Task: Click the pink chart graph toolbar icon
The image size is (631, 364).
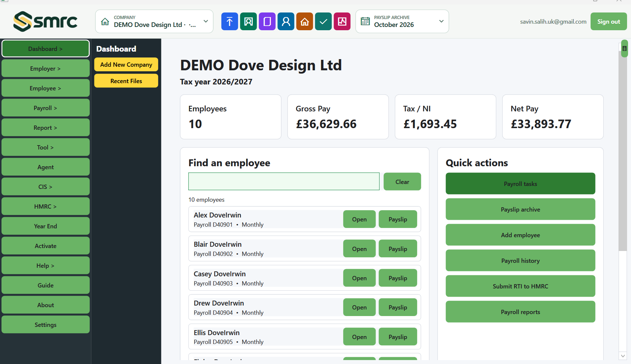Action: [342, 22]
